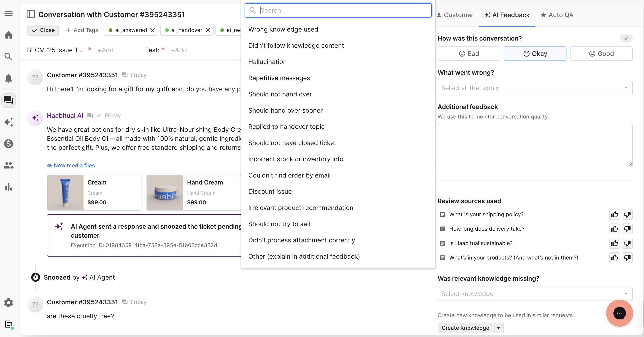
Task: Choose 'Incorrect stock or inventory info'
Action: (338, 159)
